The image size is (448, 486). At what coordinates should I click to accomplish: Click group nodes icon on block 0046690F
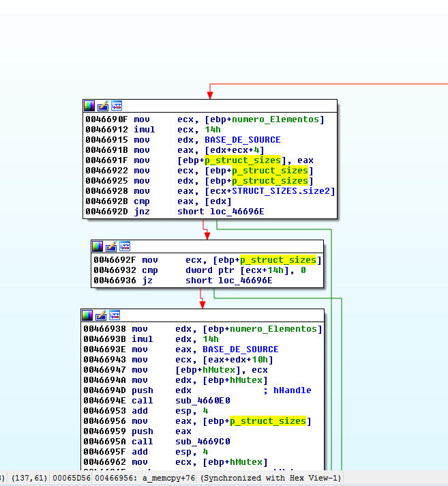tap(117, 106)
